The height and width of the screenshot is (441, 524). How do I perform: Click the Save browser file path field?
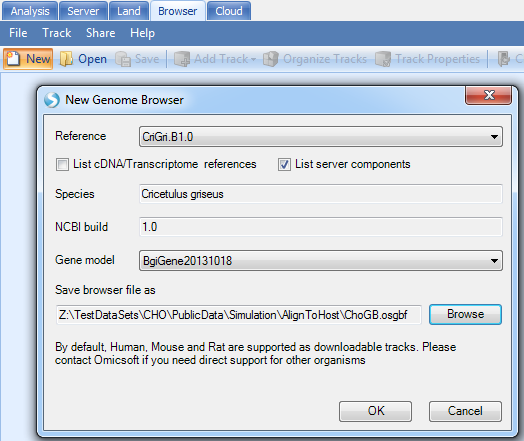[x=239, y=315]
